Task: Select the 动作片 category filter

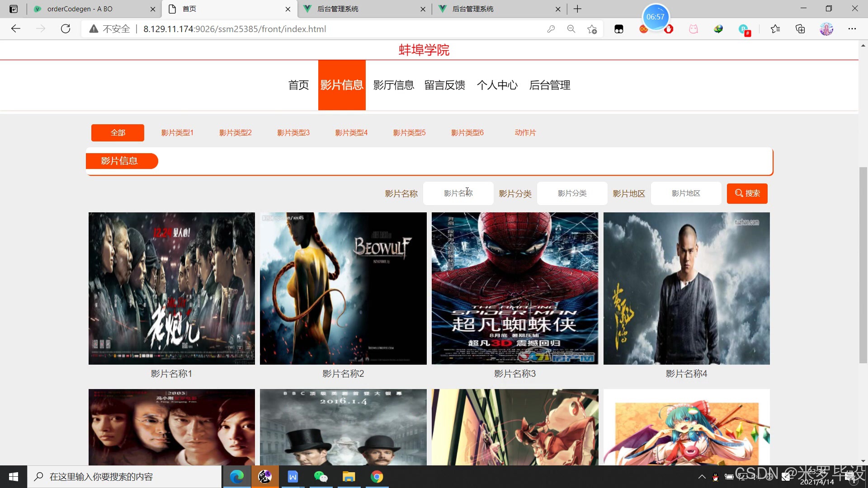Action: click(525, 132)
